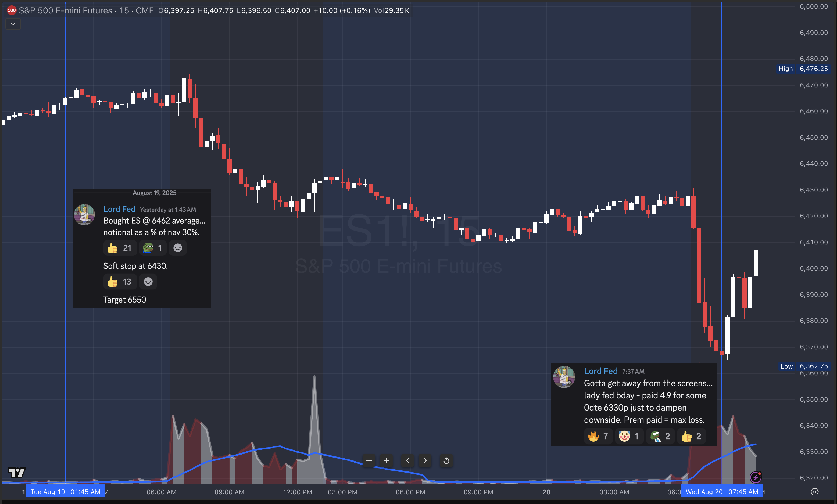Zoom out using the minus button
The width and height of the screenshot is (837, 504).
[369, 460]
